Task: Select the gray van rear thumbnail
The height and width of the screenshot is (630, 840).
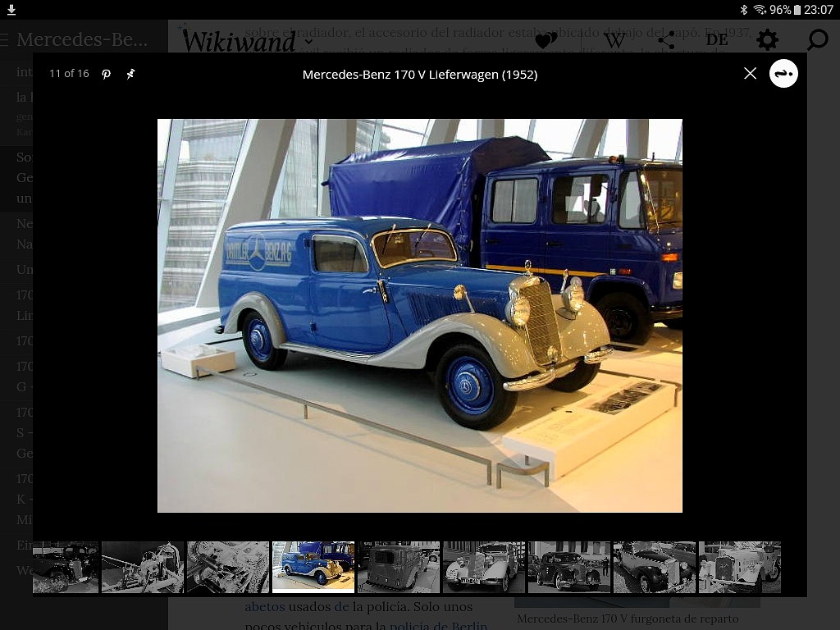Action: [399, 568]
